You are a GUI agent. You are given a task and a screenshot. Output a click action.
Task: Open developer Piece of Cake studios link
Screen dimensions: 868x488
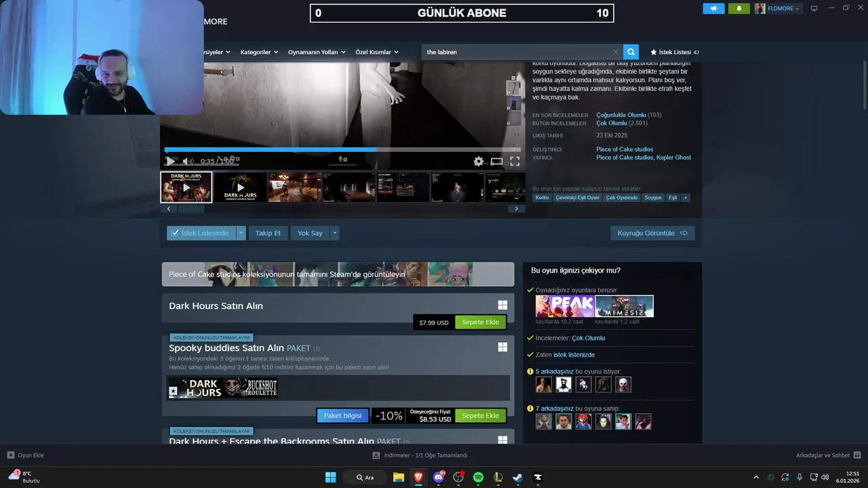tap(625, 149)
